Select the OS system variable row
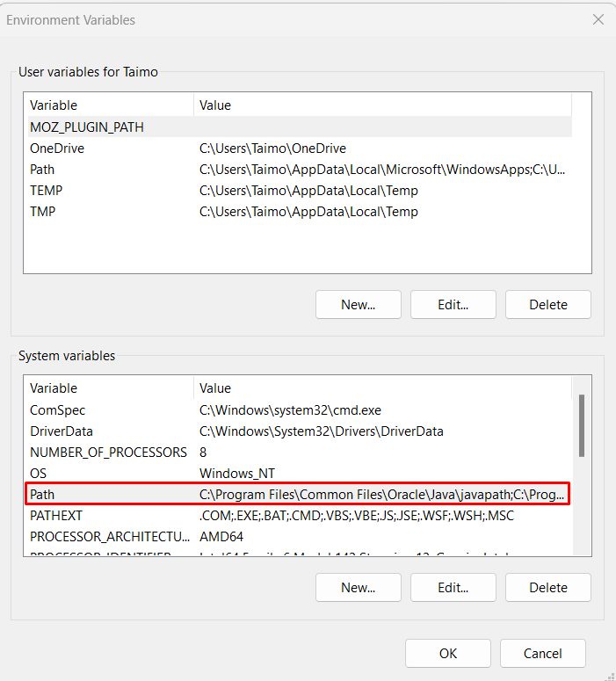 [x=300, y=474]
